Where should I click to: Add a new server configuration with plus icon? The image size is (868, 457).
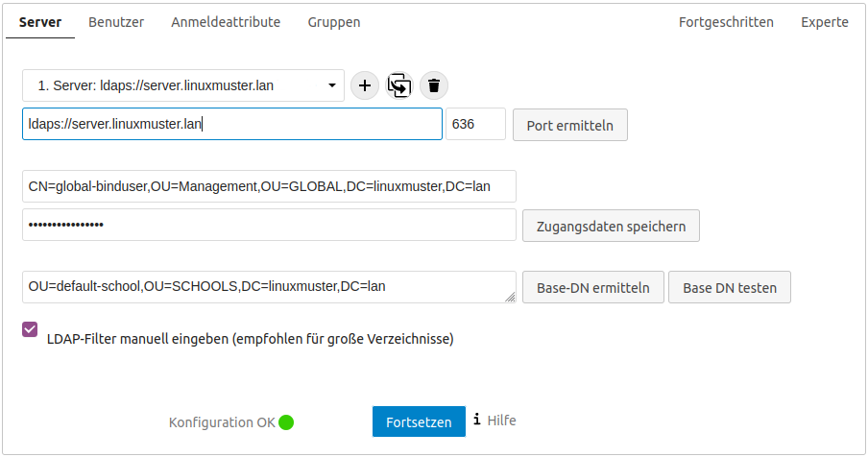point(364,85)
